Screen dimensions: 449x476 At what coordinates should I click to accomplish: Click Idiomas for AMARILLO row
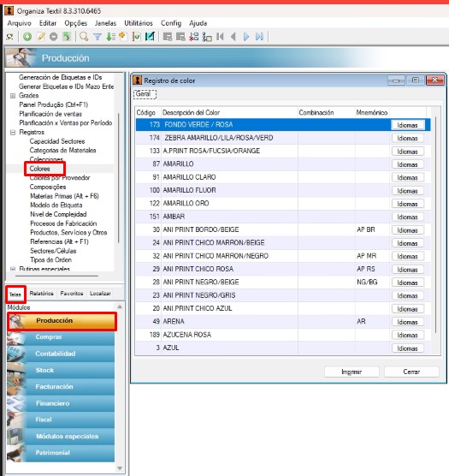pos(407,164)
